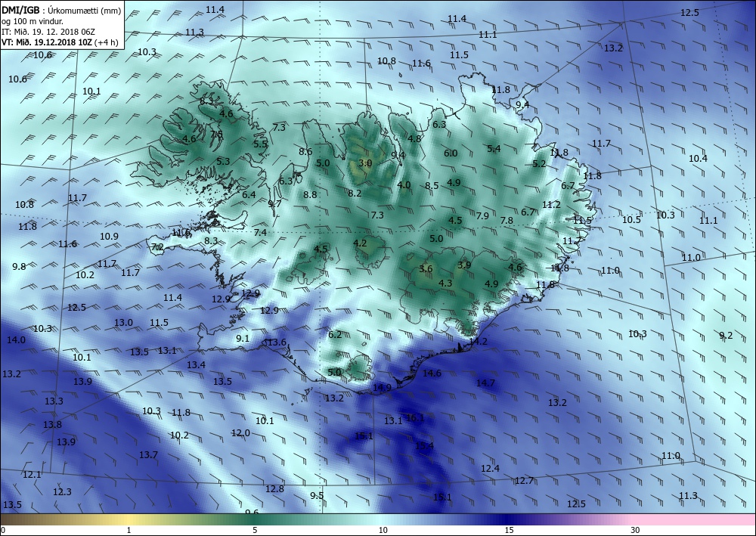Click the 9.2 value near east edge
Screen dimensions: 756x536
coord(726,336)
